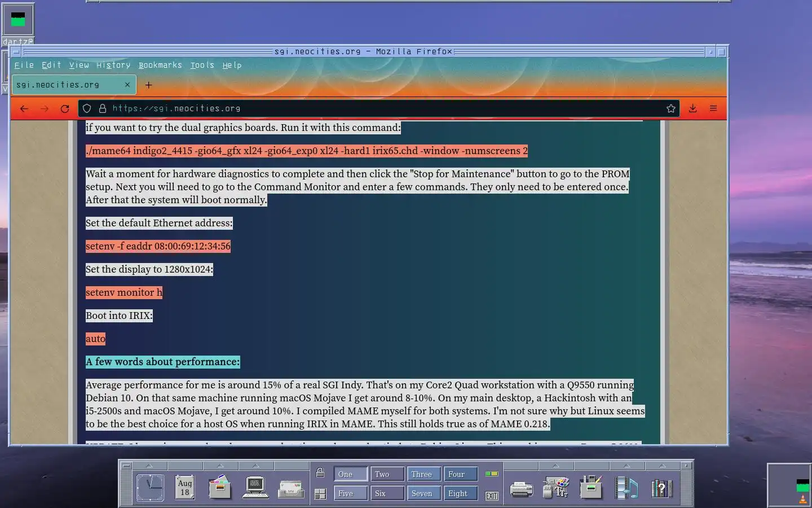Viewport: 812px width, 508px height.
Task: Open the Help menu in Firefox
Action: click(232, 65)
